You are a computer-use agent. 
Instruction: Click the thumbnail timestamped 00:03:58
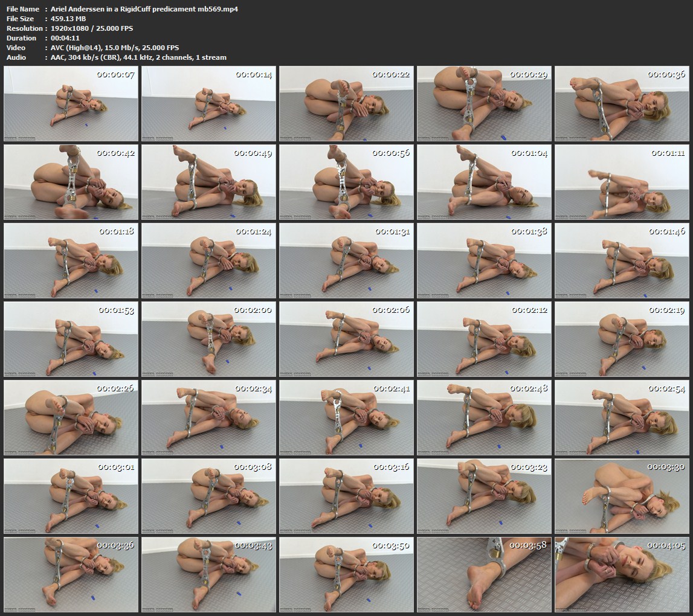tap(484, 575)
